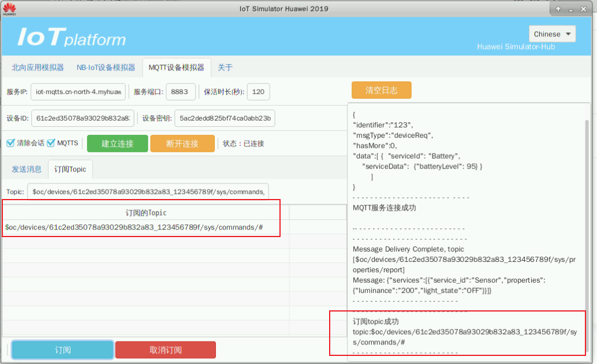The width and height of the screenshot is (597, 364).
Task: Click the MQTT服务连接成功 log line
Action: [384, 208]
